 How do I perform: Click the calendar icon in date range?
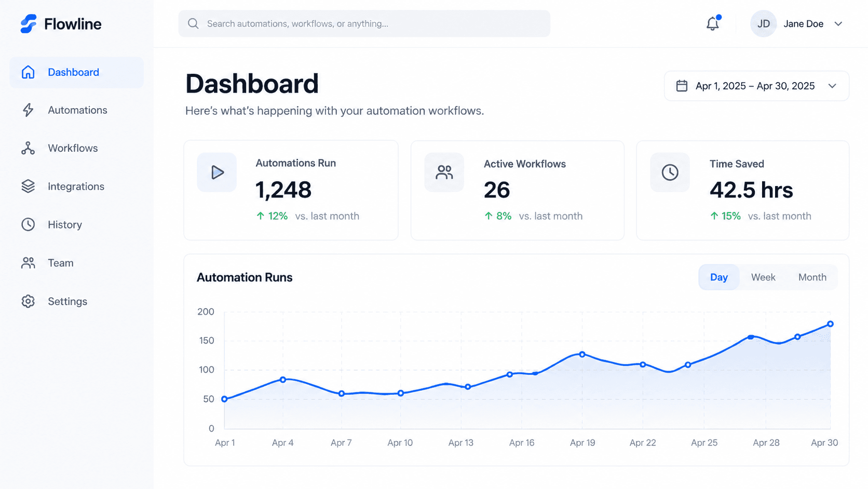[x=682, y=86]
